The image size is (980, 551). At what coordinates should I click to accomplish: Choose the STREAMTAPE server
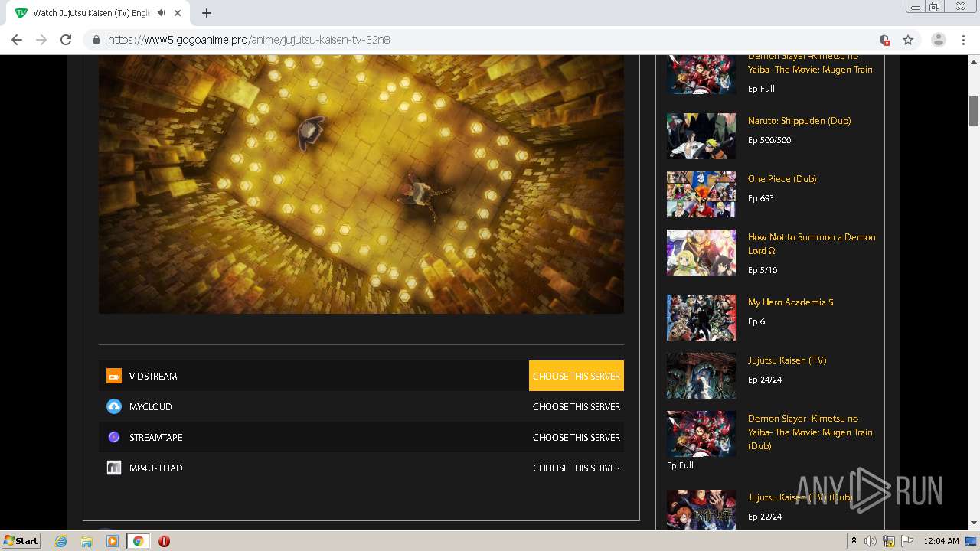point(577,437)
